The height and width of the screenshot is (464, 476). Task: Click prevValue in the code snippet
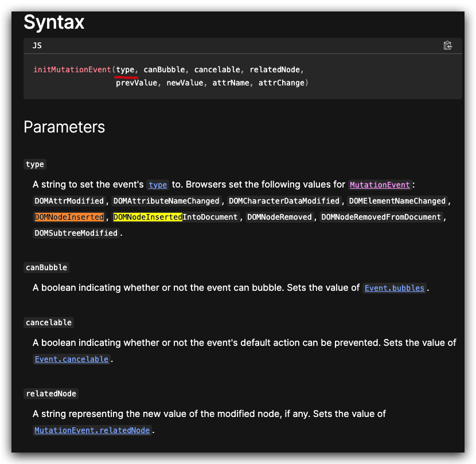pyautogui.click(x=136, y=83)
